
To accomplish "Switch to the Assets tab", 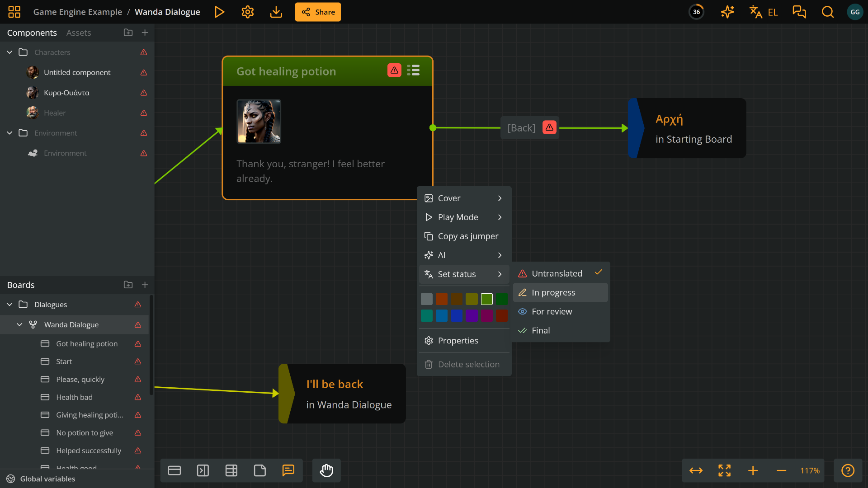I will tap(78, 33).
